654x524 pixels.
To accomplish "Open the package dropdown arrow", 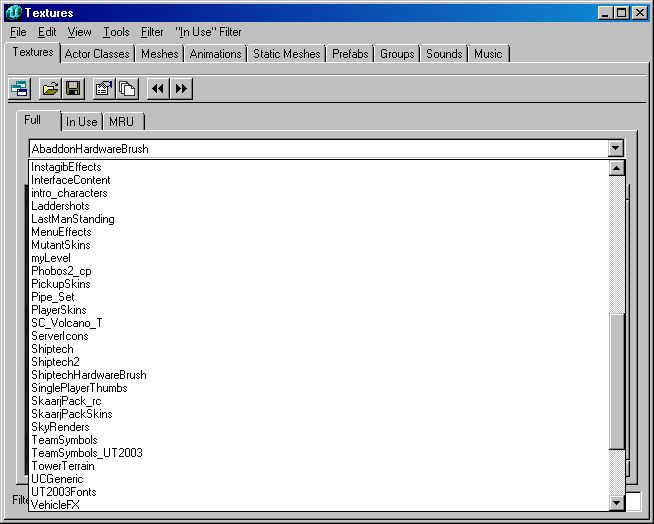I will 616,149.
